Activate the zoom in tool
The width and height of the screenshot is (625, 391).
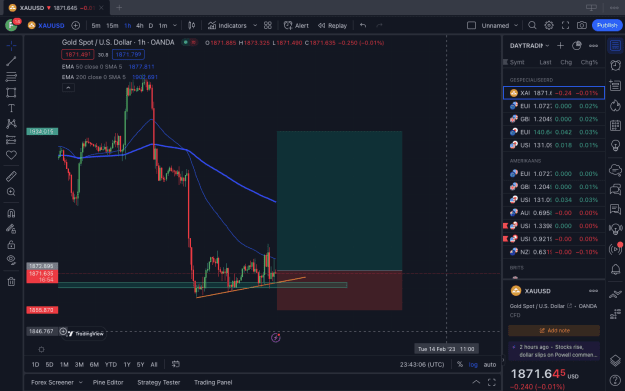11,192
